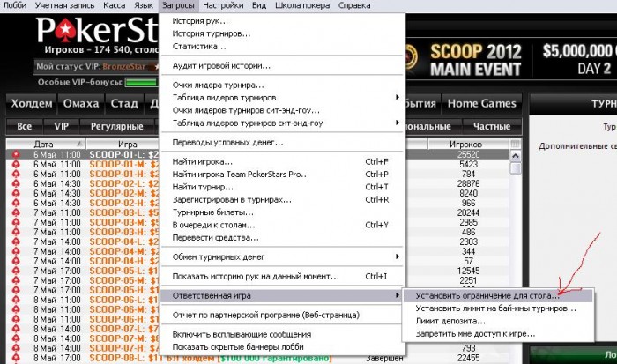This screenshot has height=364, width=617.
Task: Click the spade icon in the SCOOP-03-M row
Action: (x=16, y=222)
